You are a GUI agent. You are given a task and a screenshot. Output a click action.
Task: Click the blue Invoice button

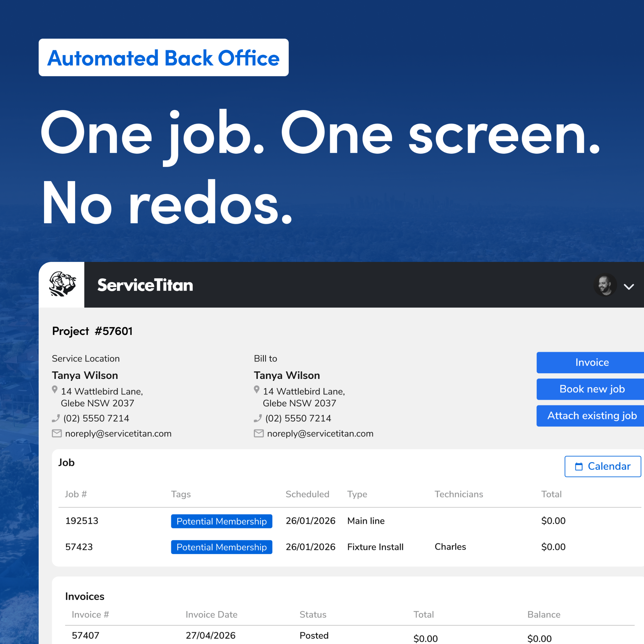point(590,362)
